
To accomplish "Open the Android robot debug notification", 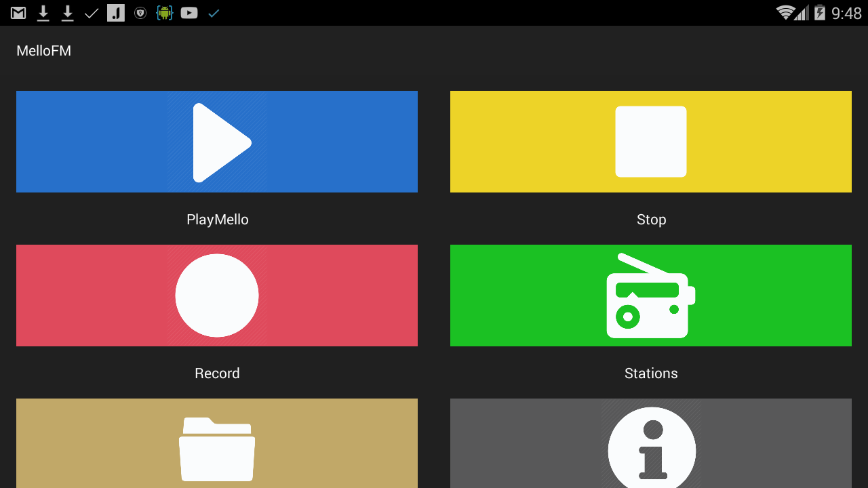I will point(165,13).
